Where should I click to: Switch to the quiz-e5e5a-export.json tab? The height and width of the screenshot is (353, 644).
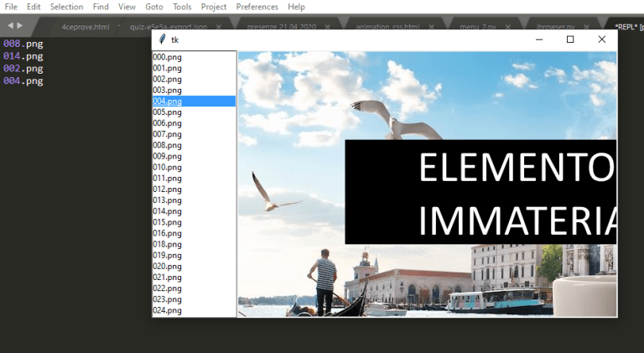click(x=169, y=27)
